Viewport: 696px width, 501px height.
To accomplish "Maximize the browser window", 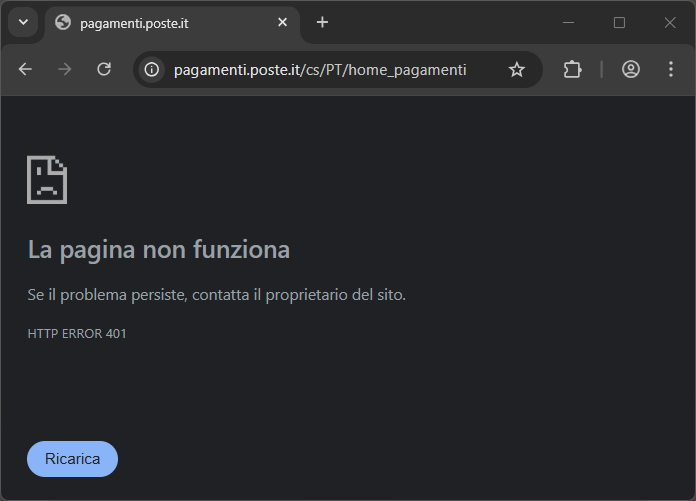I will point(619,23).
